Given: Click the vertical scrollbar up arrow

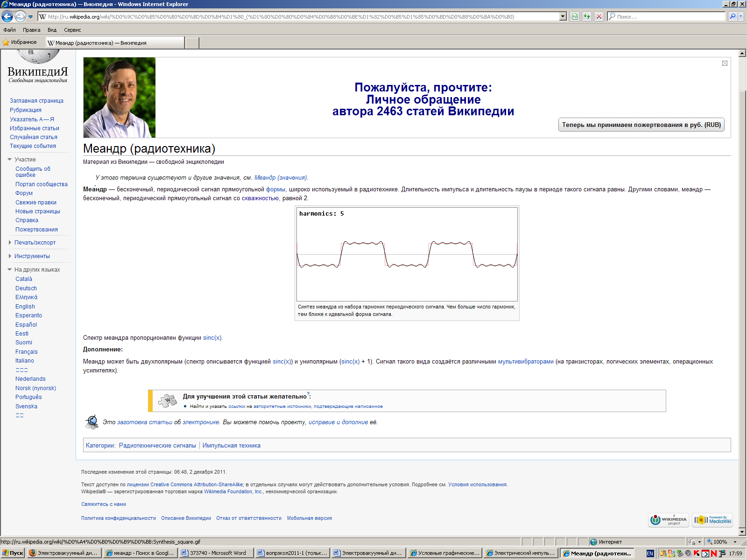Looking at the screenshot, I should (742, 53).
